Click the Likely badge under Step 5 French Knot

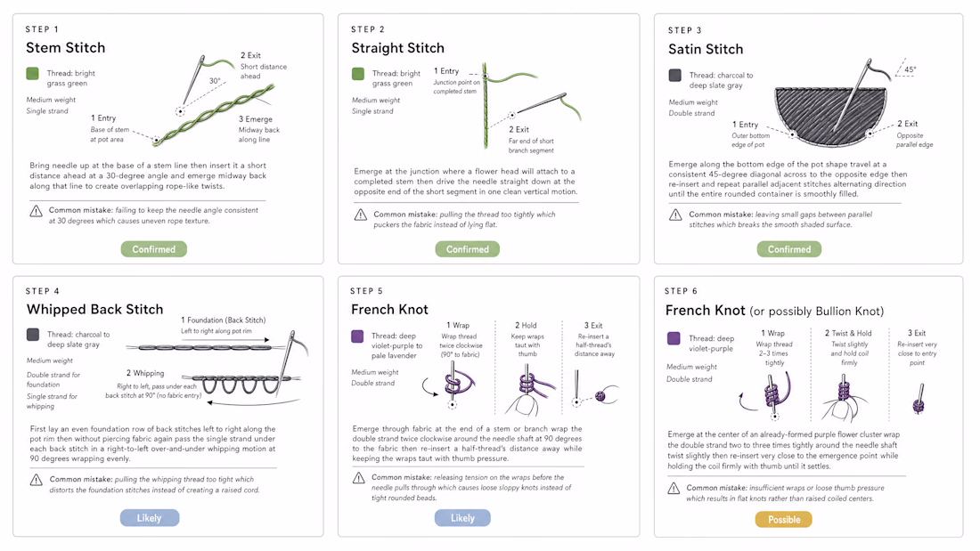(x=462, y=518)
